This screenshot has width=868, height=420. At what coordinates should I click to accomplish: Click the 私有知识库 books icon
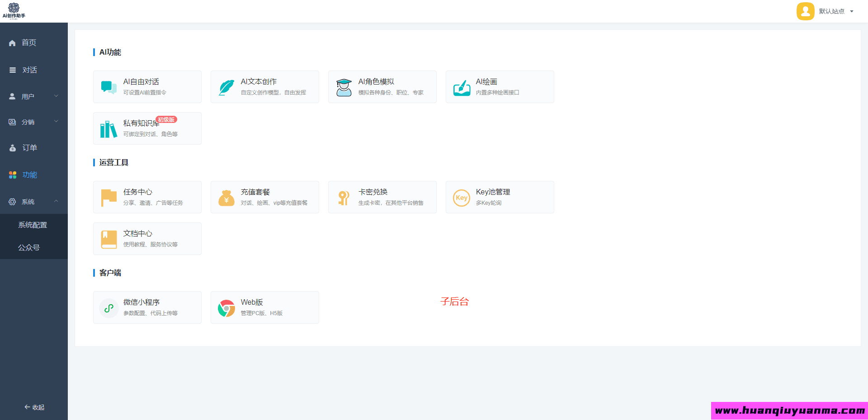(x=108, y=129)
